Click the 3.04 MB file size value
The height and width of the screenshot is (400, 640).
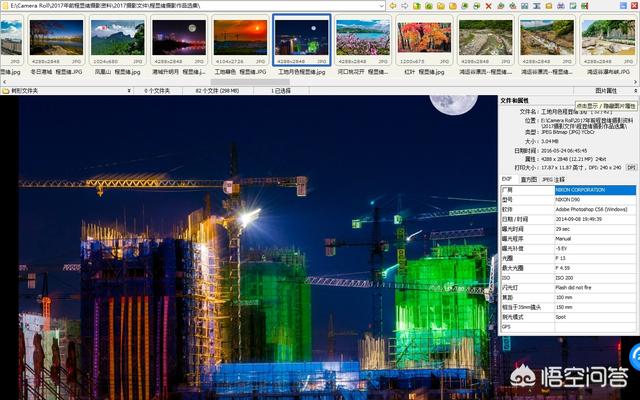pos(549,141)
